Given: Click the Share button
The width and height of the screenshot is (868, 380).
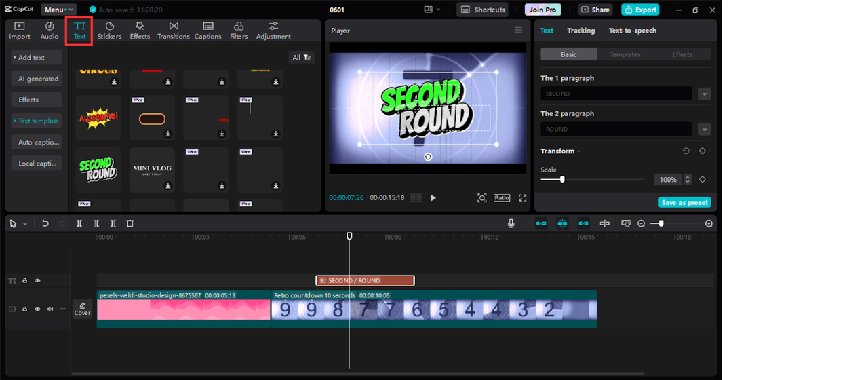Looking at the screenshot, I should [595, 9].
